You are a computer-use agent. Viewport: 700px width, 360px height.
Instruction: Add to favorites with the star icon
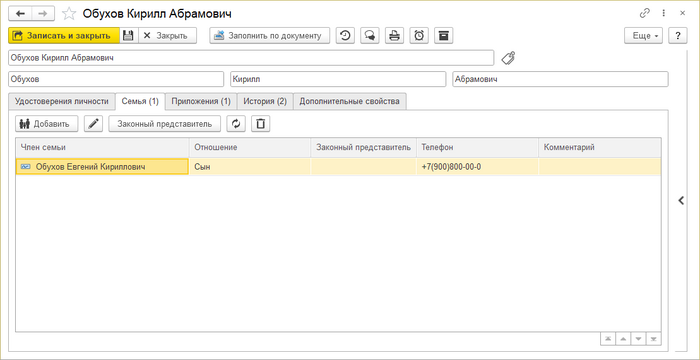coord(69,14)
